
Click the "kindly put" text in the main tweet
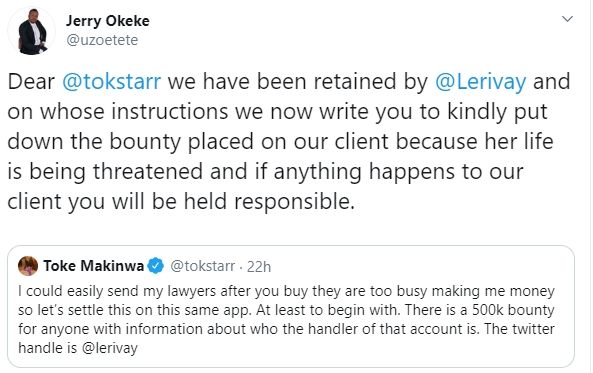point(497,112)
